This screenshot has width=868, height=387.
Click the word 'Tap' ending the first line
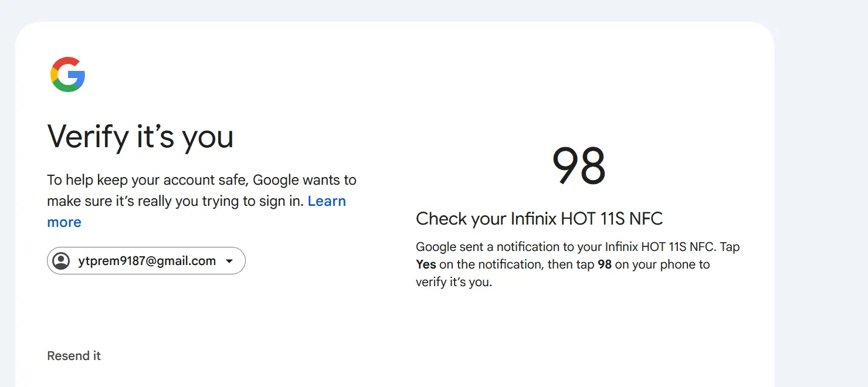(x=730, y=247)
